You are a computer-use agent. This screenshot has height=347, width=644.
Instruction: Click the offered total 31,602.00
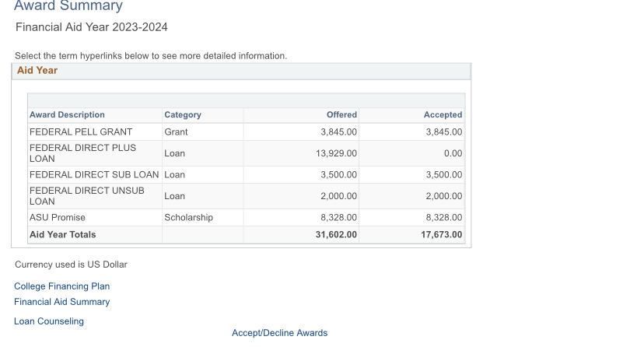click(336, 234)
